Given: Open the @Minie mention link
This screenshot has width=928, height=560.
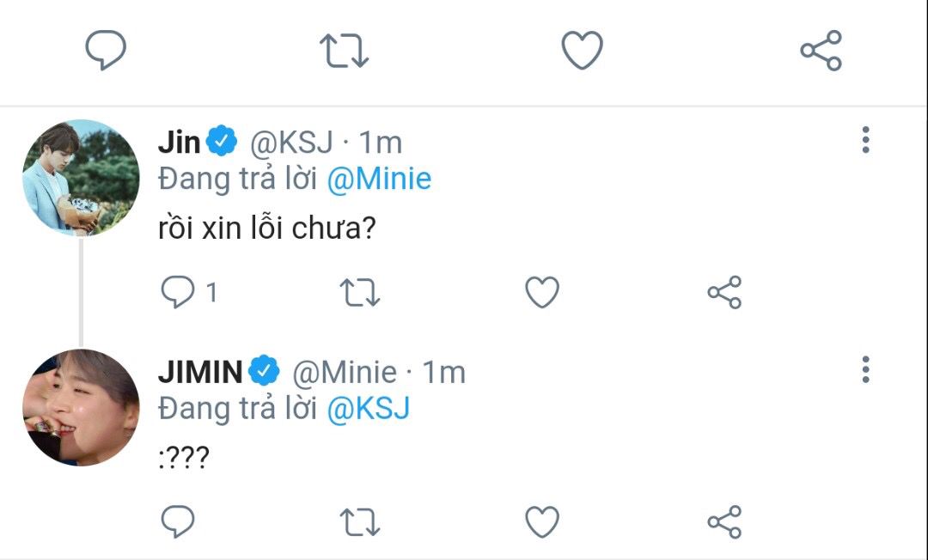Looking at the screenshot, I should click(x=380, y=180).
